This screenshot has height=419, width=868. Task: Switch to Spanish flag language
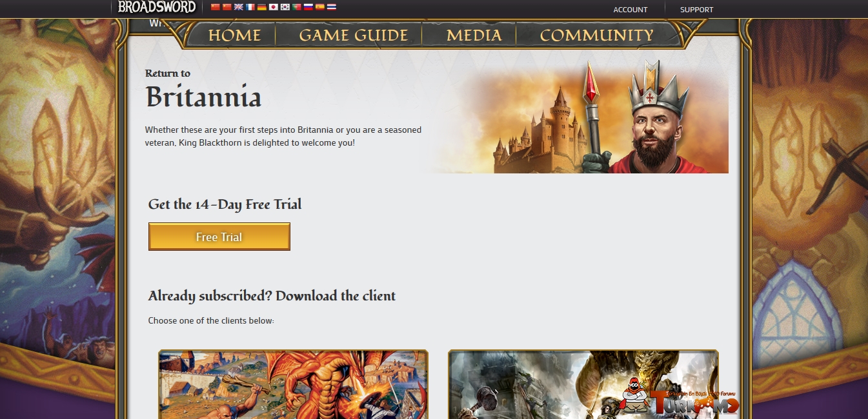coord(320,7)
